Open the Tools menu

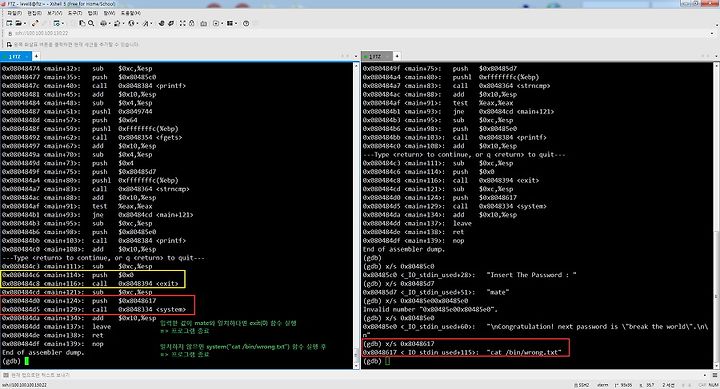[75, 13]
